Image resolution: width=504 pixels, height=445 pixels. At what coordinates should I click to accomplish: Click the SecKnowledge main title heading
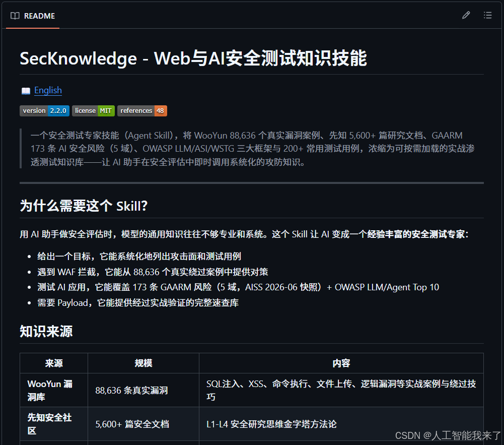pyautogui.click(x=193, y=58)
